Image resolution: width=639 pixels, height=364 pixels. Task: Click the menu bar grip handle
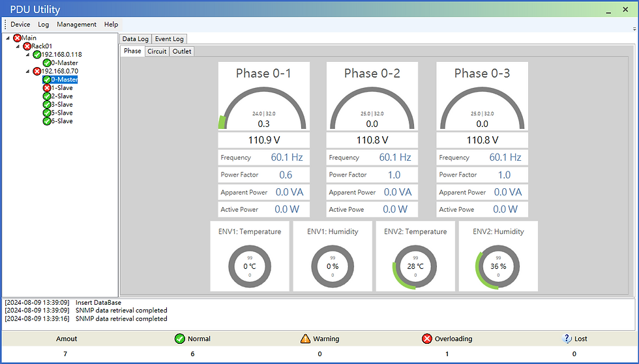click(5, 25)
